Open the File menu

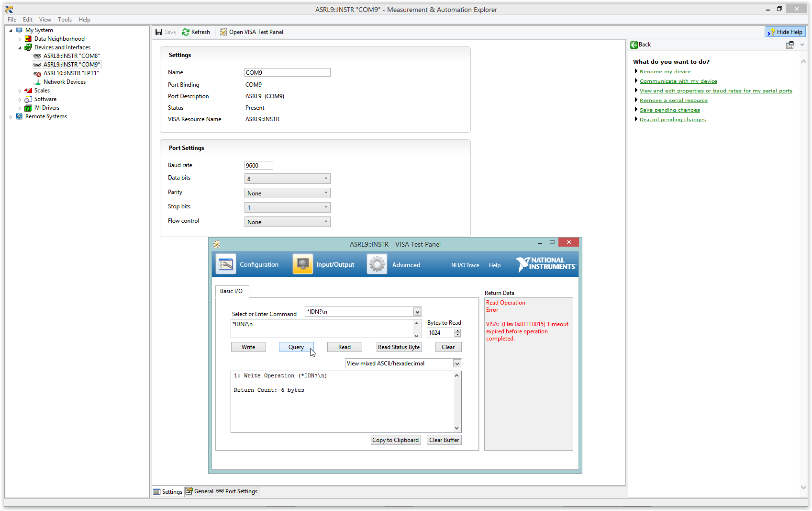[x=12, y=20]
